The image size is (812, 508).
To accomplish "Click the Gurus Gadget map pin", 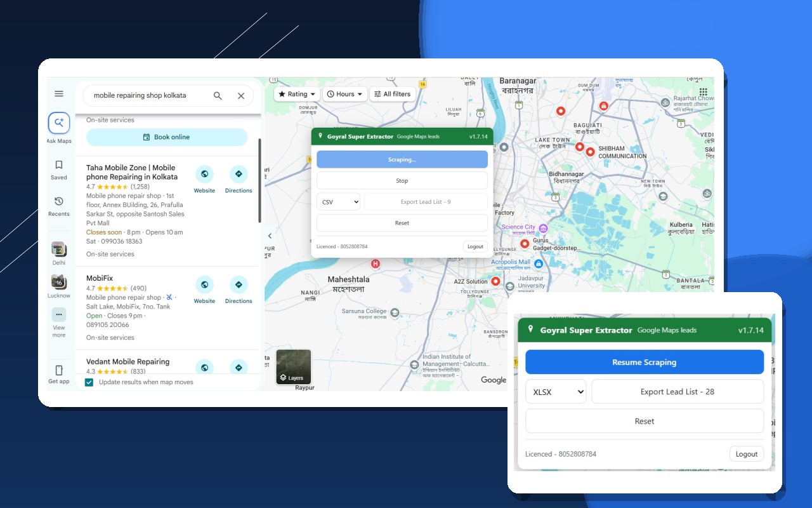I will (x=525, y=244).
